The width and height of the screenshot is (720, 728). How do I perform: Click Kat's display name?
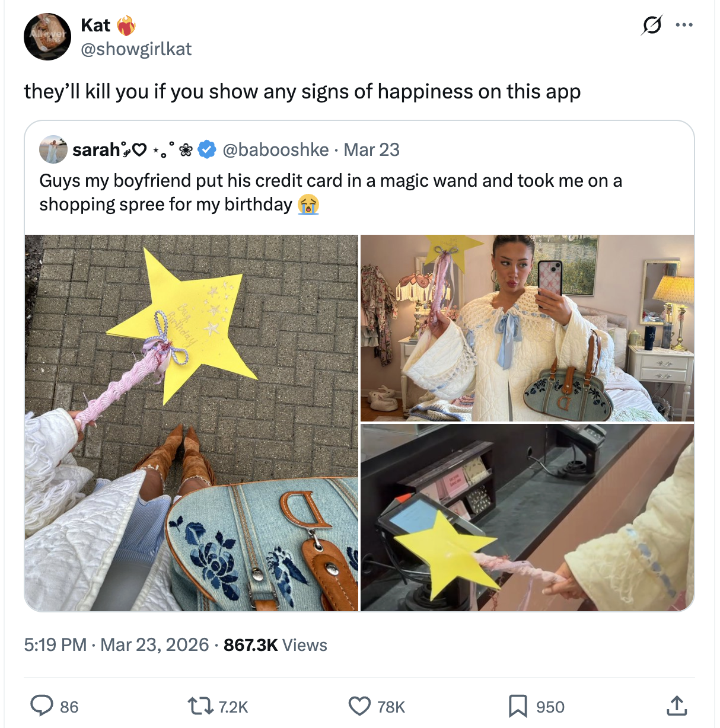pos(97,25)
